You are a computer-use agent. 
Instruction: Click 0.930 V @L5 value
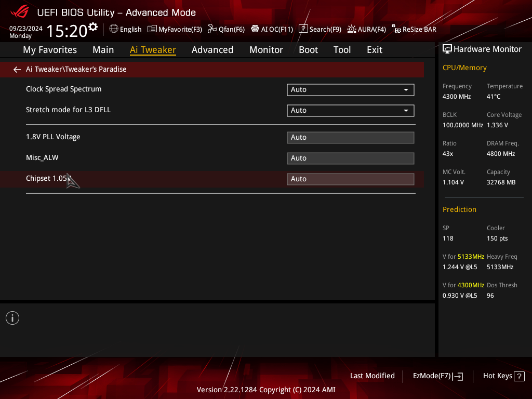460,296
